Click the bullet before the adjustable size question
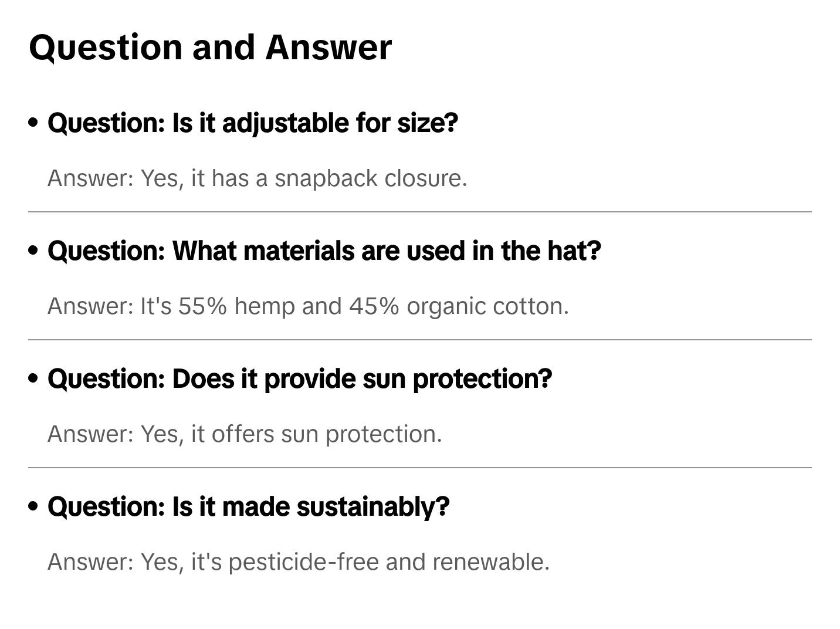 tap(33, 123)
